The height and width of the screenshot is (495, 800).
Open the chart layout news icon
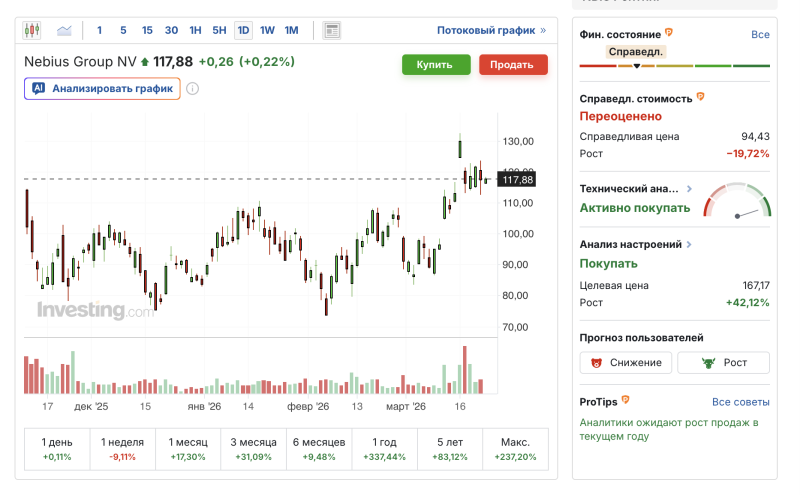pos(332,31)
